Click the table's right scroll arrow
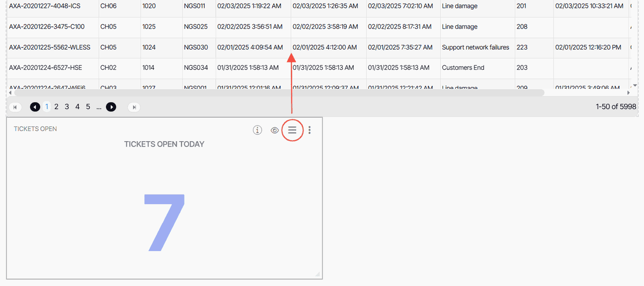 (x=628, y=92)
